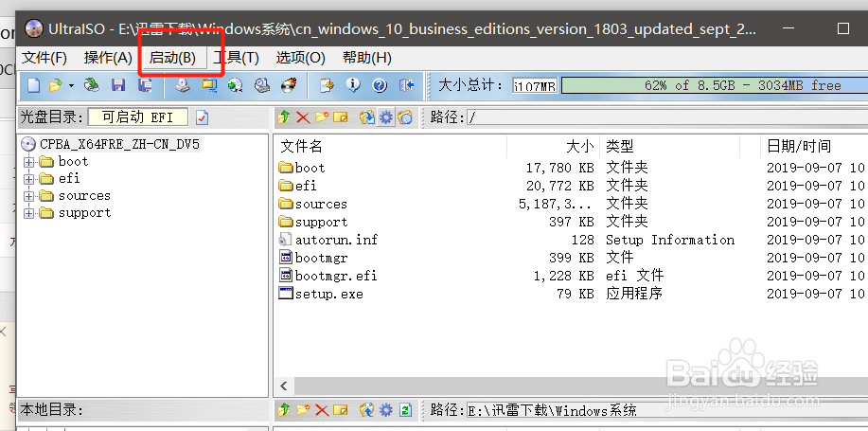Click the Make CD/DVD image icon
The image size is (868, 431).
(x=183, y=85)
